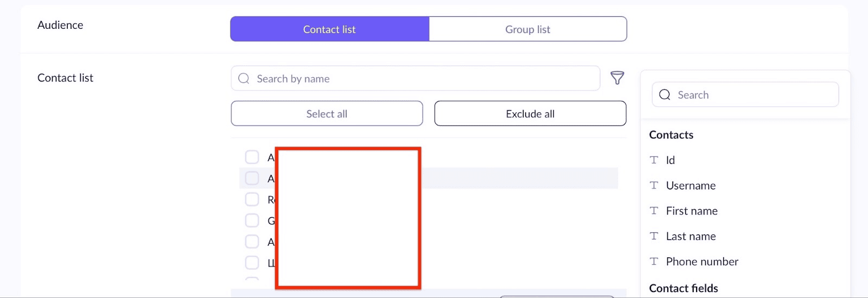Image resolution: width=868 pixels, height=298 pixels.
Task: Click the text-type icon beside Phone number
Action: coord(654,262)
